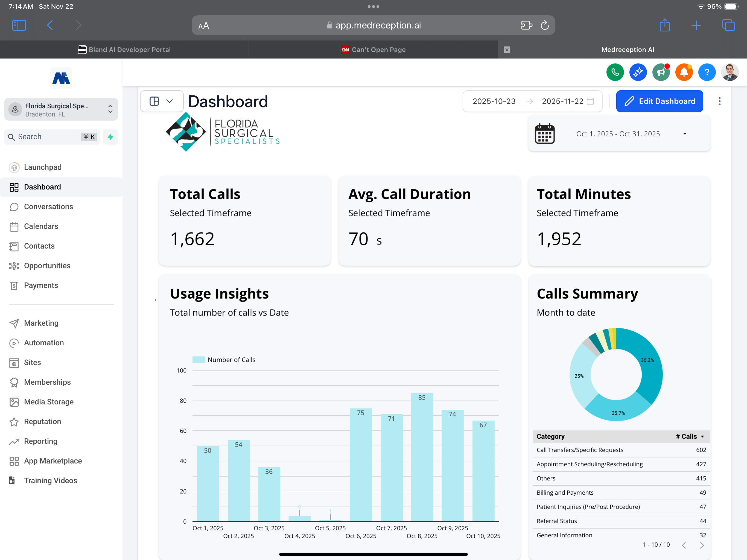This screenshot has height=560, width=747.
Task: Open Memberships from the sidebar
Action: (61, 382)
